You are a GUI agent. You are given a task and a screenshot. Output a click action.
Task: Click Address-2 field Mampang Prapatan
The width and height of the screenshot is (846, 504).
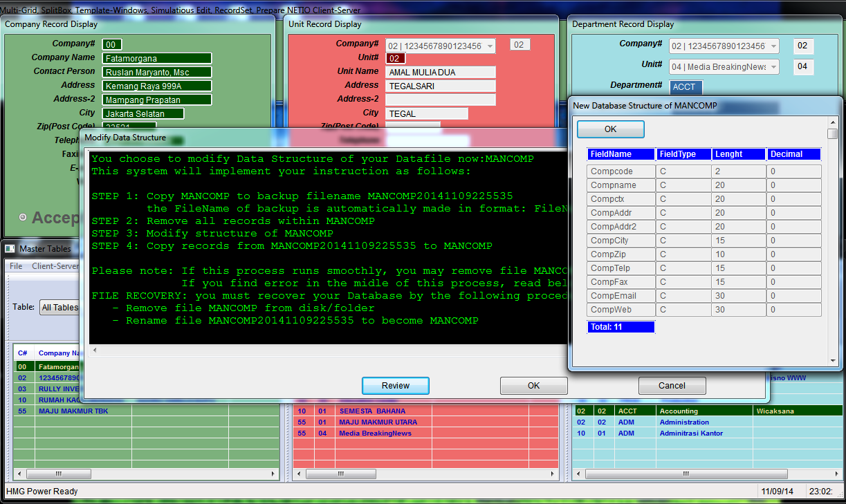point(157,100)
